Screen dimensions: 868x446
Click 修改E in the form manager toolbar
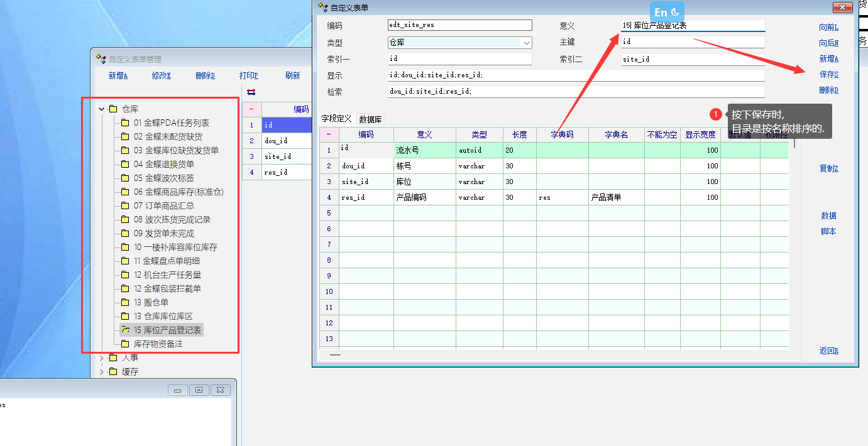click(x=161, y=75)
